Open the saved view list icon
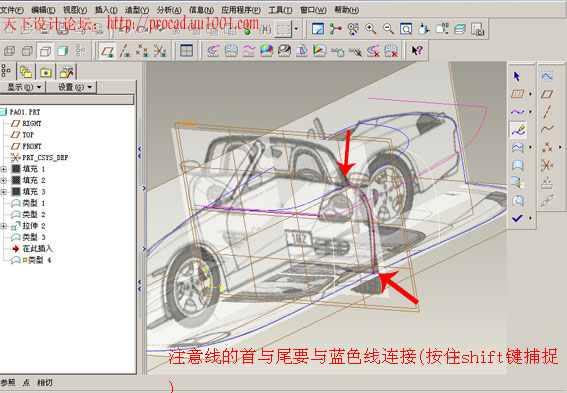The width and height of the screenshot is (567, 393). tap(442, 29)
